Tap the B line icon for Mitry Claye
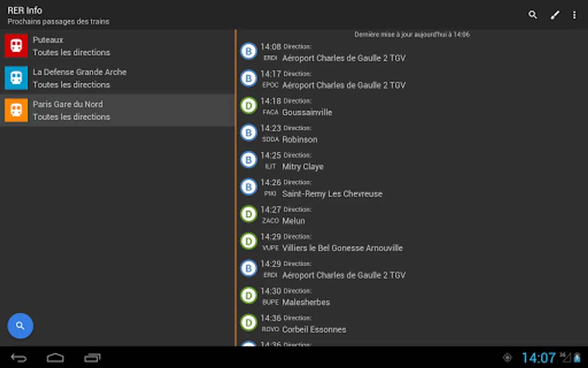The image size is (588, 368). click(x=248, y=160)
